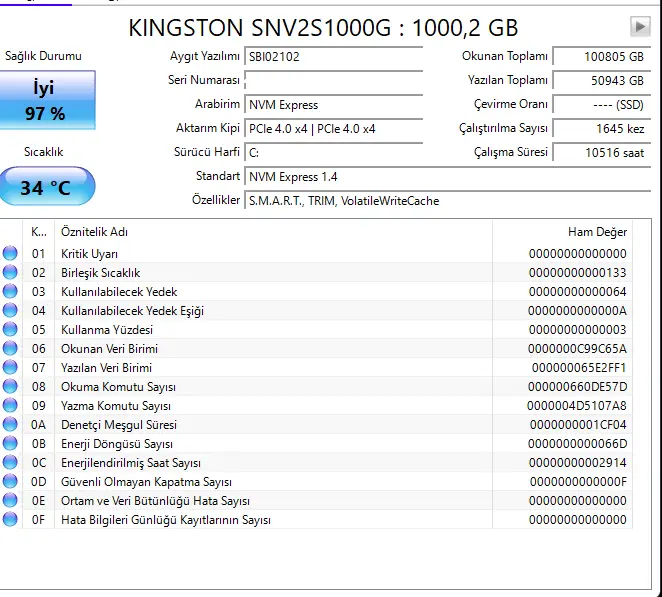Image resolution: width=662 pixels, height=597 pixels.
Task: Click raw value 00000000000133
Action: click(x=578, y=273)
